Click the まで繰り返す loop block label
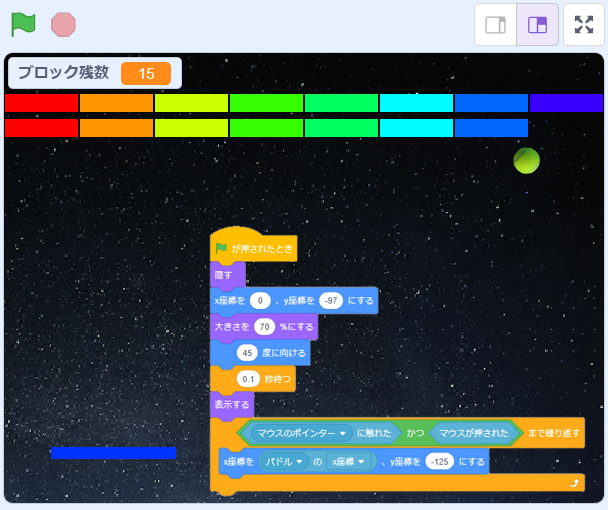Screen dimensions: 608x510 point(553,433)
